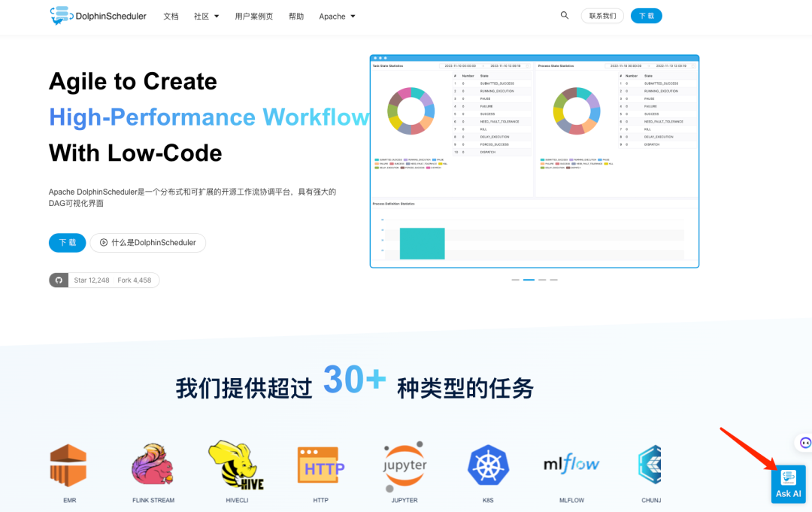
Task: Open the Ask AI assistant widget
Action: point(788,484)
